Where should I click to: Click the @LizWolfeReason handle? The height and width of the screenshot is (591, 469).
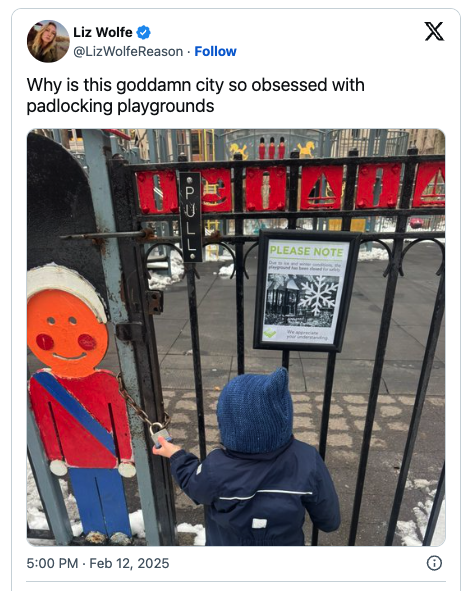coord(128,51)
